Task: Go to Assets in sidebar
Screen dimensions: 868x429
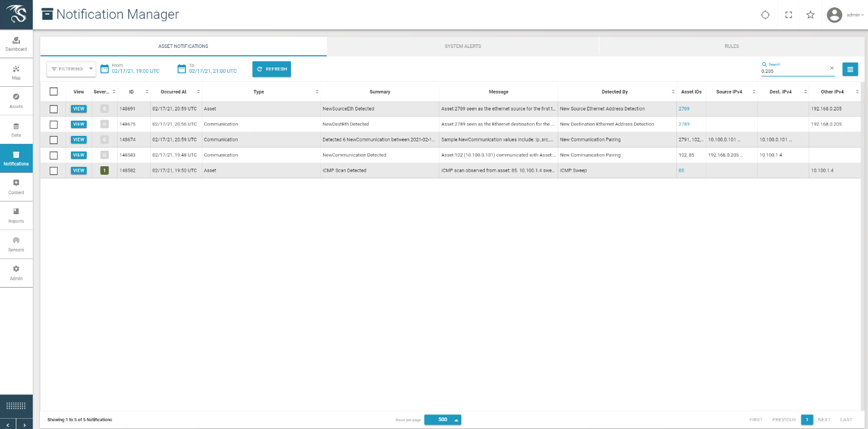Action: pos(16,101)
